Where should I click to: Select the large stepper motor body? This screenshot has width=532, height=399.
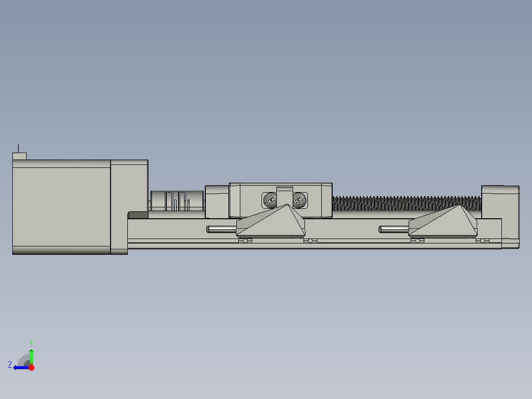(61, 207)
